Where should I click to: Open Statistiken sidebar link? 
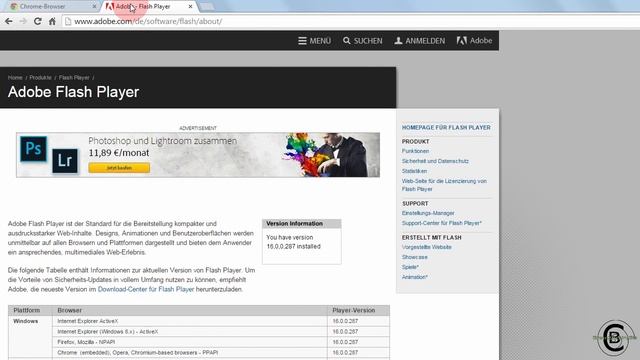[x=414, y=171]
